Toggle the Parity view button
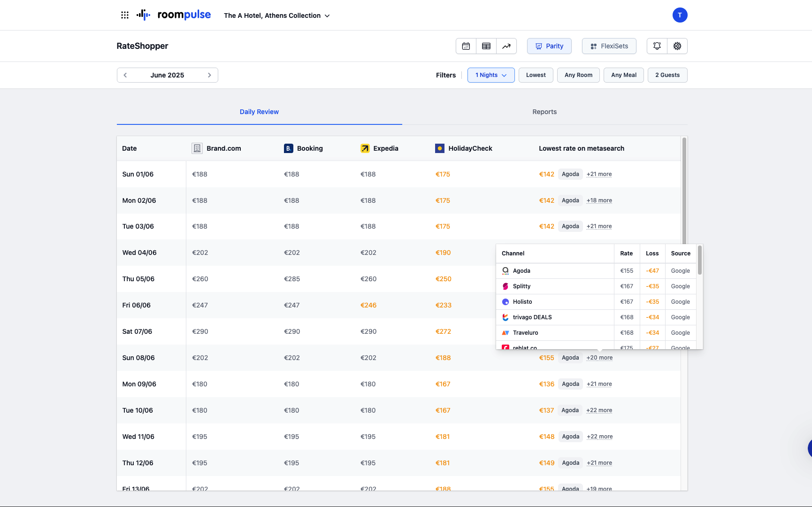The image size is (812, 507). click(549, 46)
